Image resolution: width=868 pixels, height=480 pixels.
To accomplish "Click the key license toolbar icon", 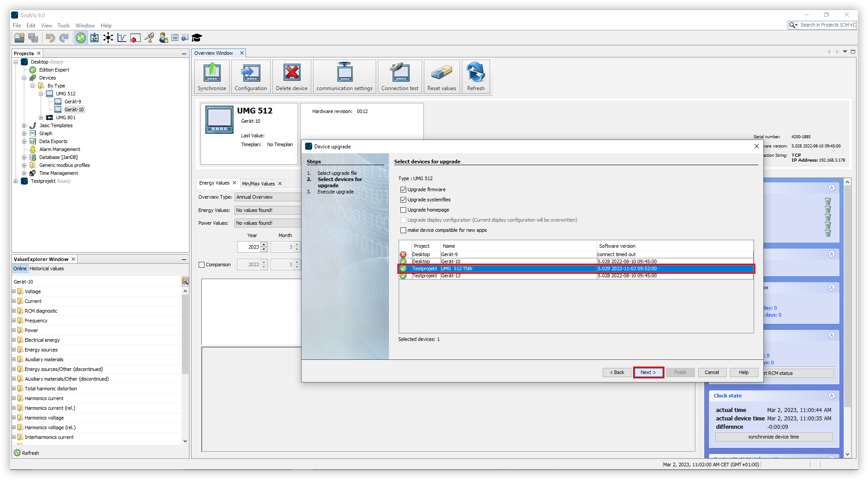I will coord(149,38).
